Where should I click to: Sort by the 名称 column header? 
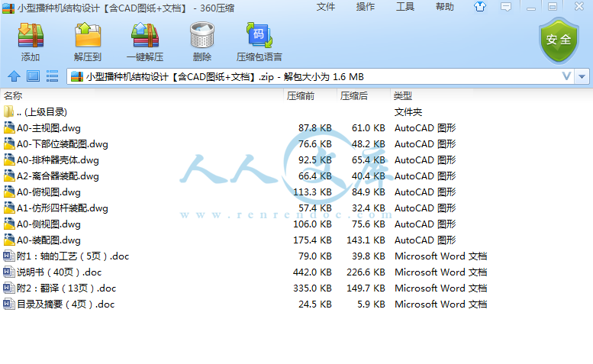(x=13, y=96)
